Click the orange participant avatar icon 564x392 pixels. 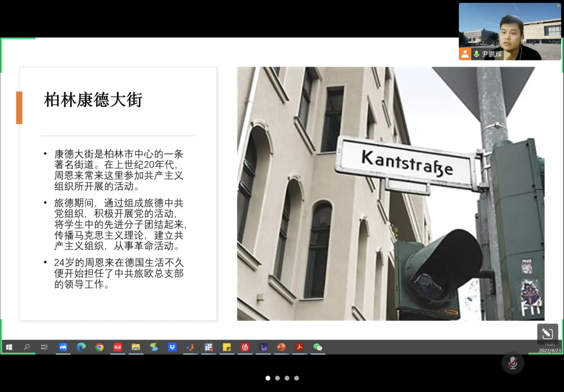[465, 54]
